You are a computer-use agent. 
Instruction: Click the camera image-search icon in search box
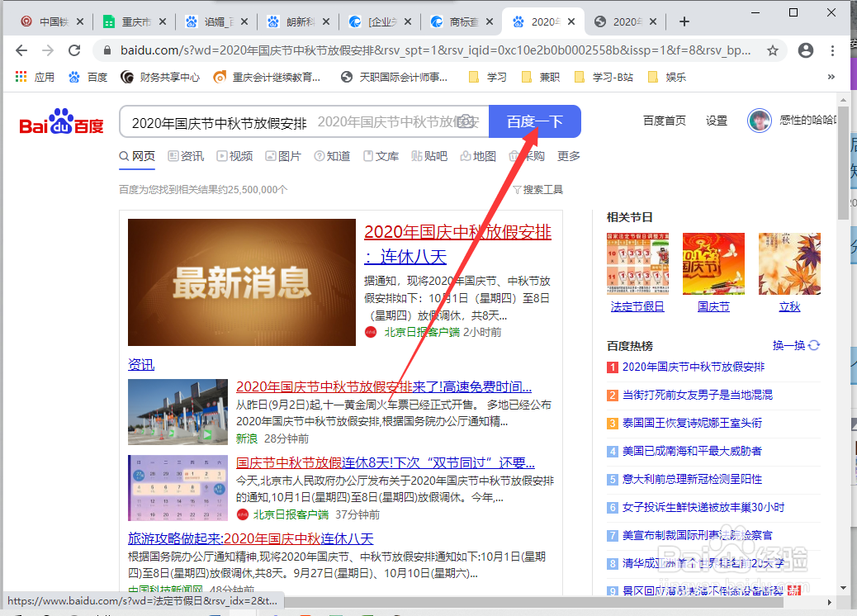466,121
